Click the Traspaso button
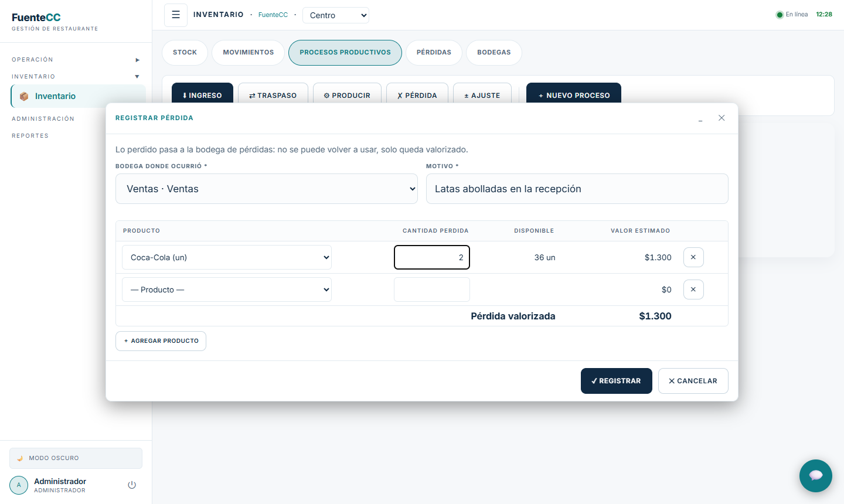 [x=273, y=94]
